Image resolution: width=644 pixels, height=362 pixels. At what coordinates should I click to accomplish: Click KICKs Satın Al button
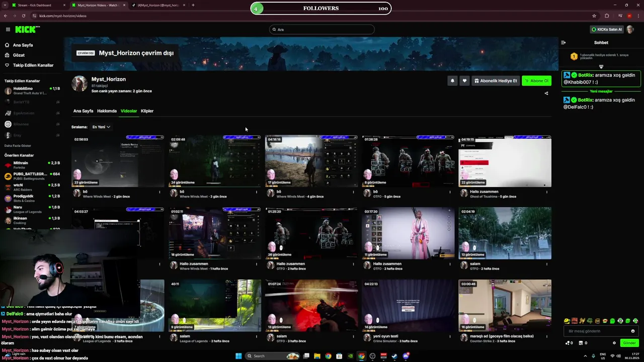point(606,30)
